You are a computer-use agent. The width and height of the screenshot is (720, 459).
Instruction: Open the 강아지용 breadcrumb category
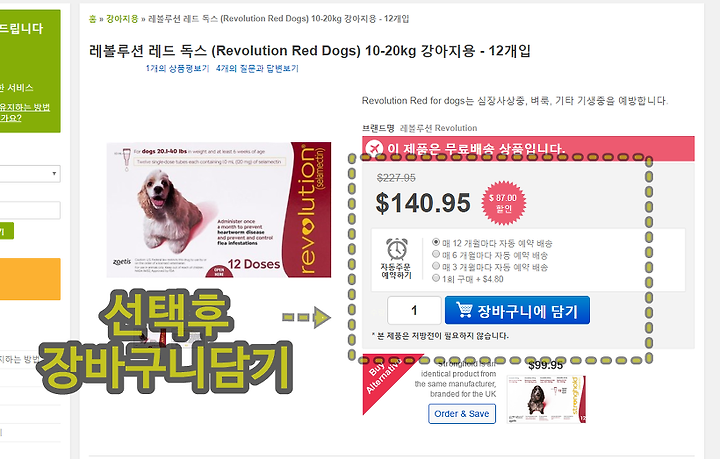[x=122, y=19]
